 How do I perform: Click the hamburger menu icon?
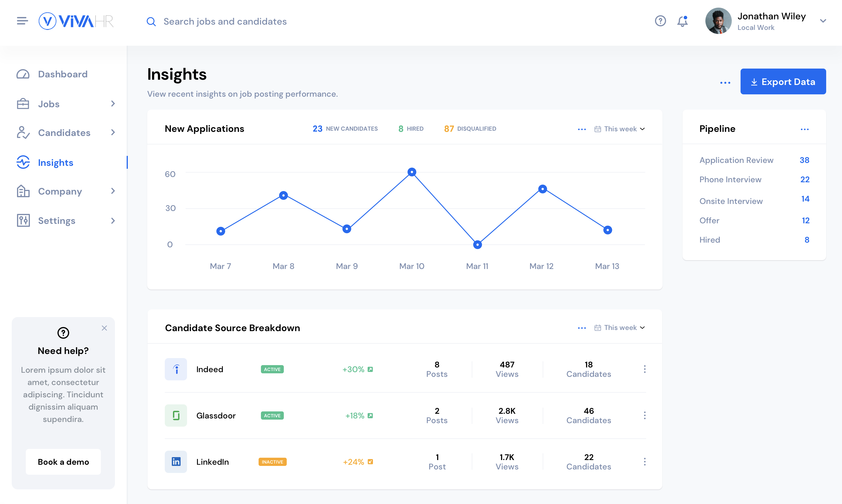tap(22, 21)
